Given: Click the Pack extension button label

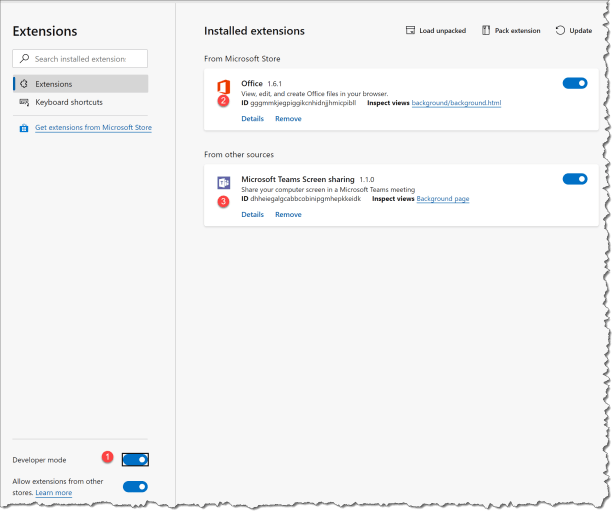Looking at the screenshot, I should point(517,31).
